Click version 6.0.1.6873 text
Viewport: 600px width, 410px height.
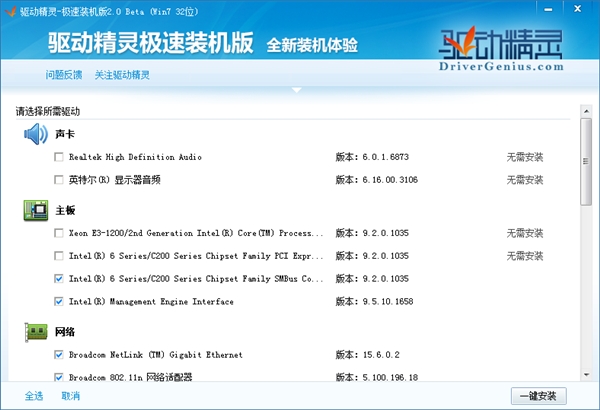click(x=386, y=157)
